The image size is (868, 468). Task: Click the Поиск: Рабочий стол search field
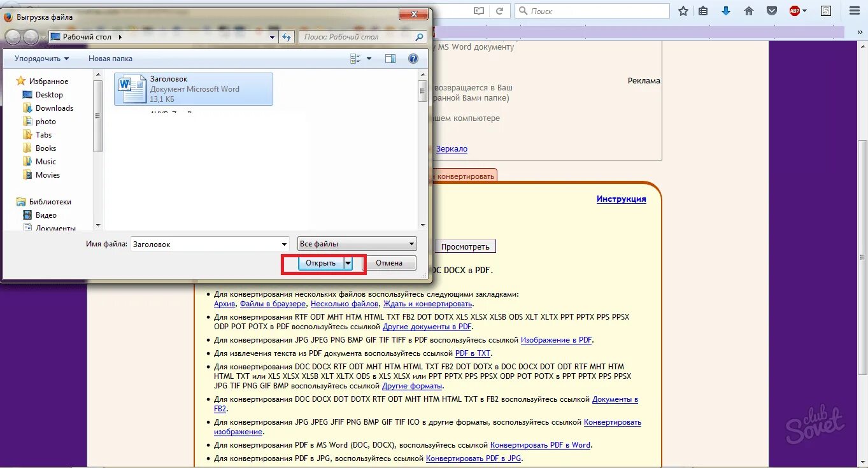(363, 37)
